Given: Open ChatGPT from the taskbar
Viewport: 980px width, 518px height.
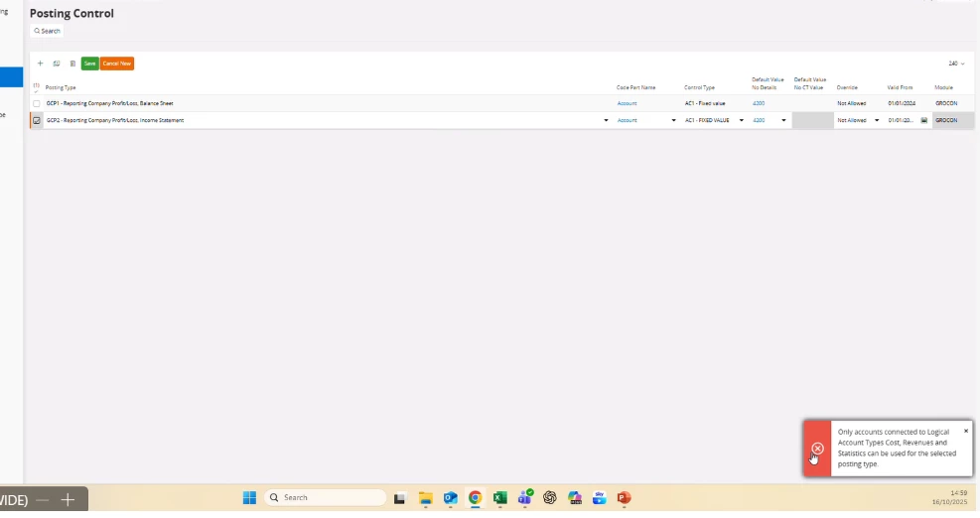Looking at the screenshot, I should (550, 498).
